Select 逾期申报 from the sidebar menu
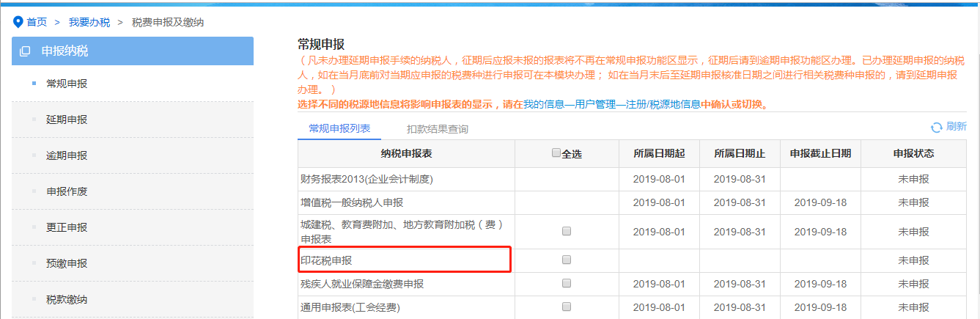Viewport: 980px width, 319px height. coord(67,155)
